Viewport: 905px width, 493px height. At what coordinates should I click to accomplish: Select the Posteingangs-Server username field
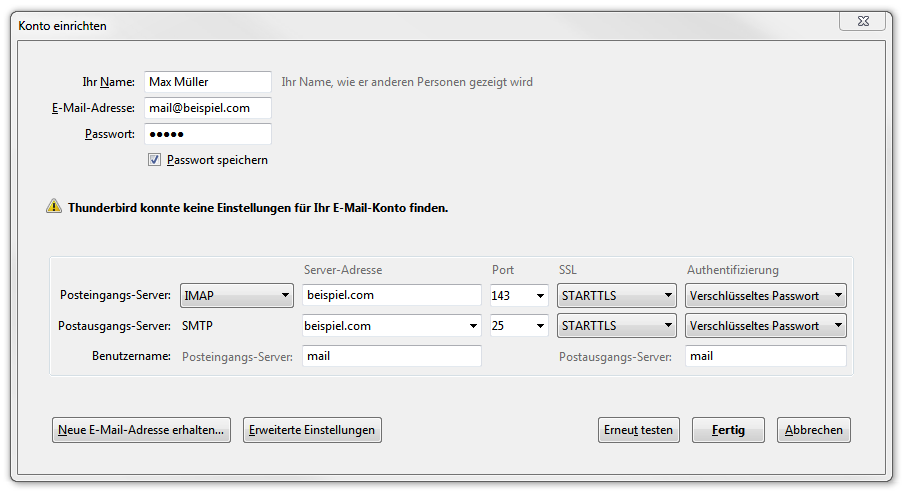click(391, 356)
